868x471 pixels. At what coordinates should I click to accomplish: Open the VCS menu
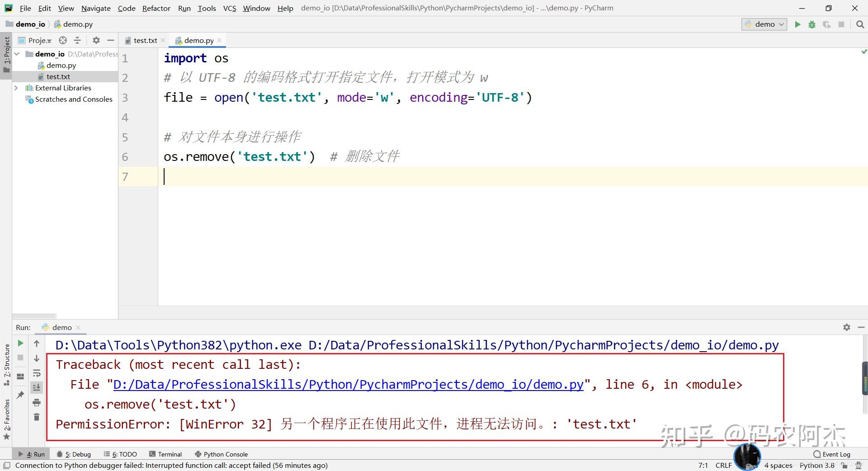230,8
